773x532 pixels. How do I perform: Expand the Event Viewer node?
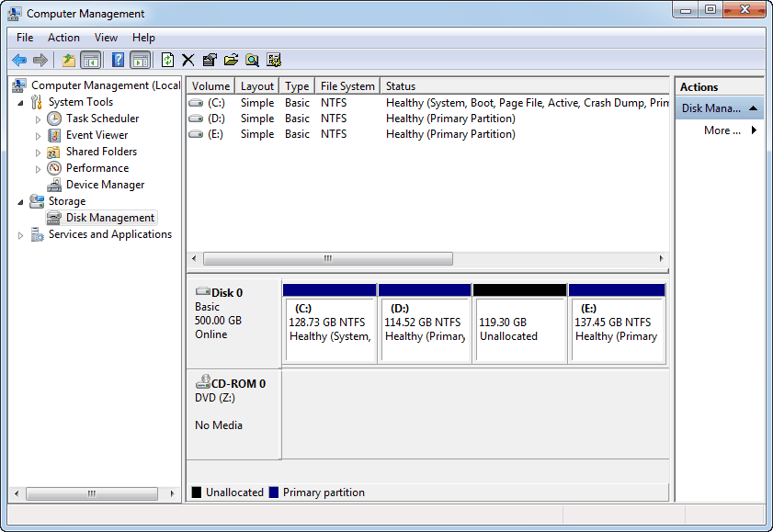[x=38, y=136]
